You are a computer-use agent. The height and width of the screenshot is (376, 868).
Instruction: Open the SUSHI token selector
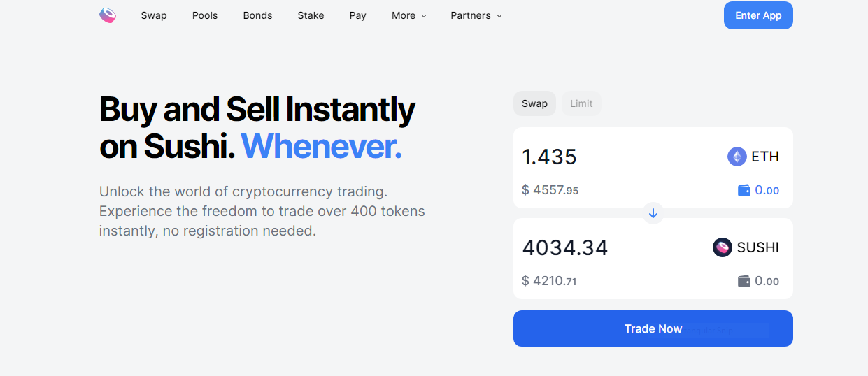(746, 247)
